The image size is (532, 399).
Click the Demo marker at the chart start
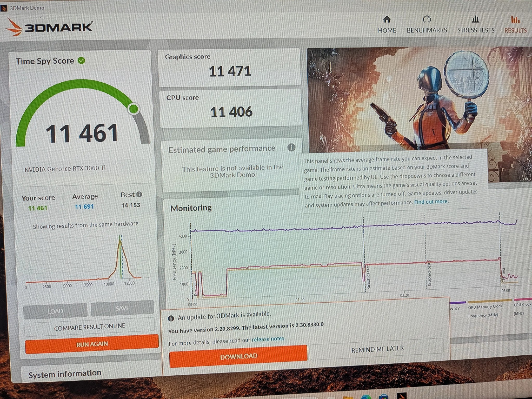tap(196, 290)
